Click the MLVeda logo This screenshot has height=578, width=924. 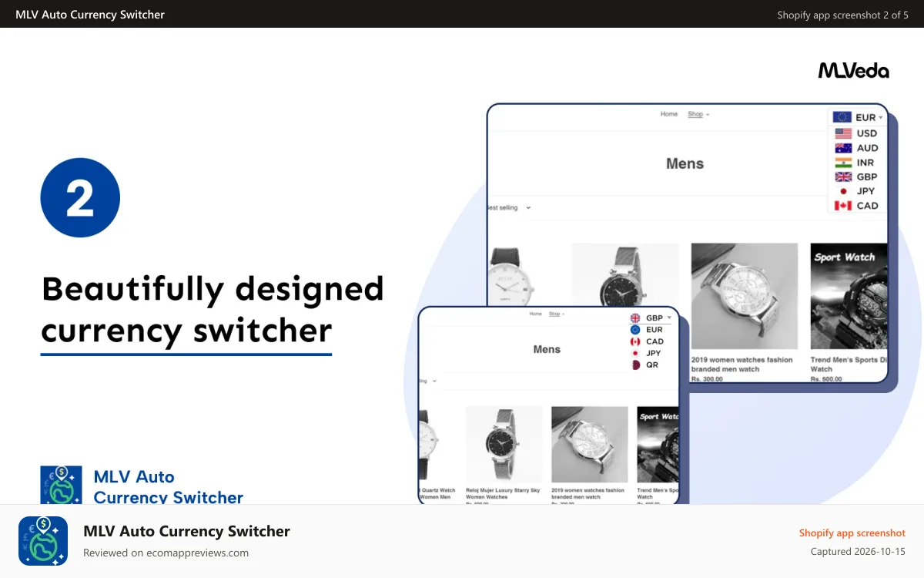pyautogui.click(x=853, y=70)
